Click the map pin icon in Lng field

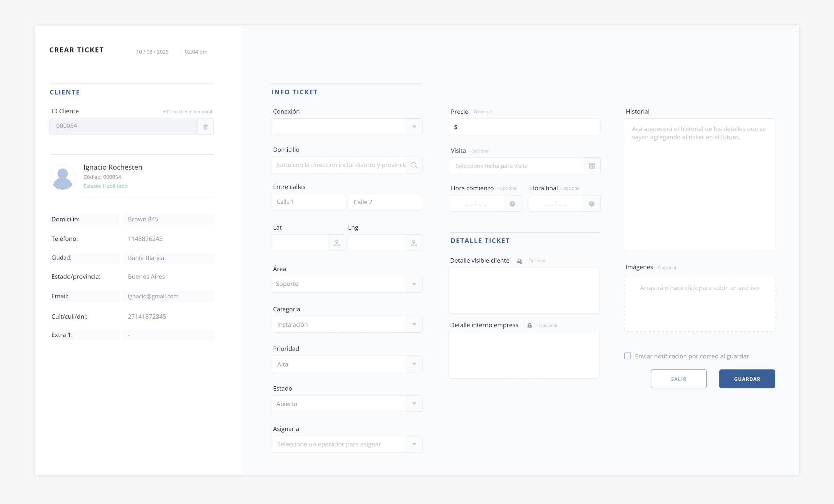click(414, 243)
